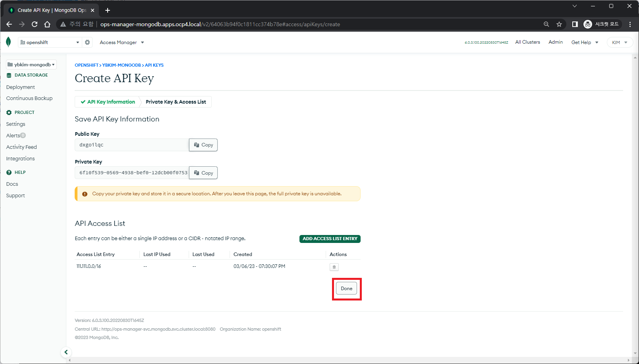Image resolution: width=639 pixels, height=364 pixels.
Task: Go to browser home page
Action: click(47, 24)
